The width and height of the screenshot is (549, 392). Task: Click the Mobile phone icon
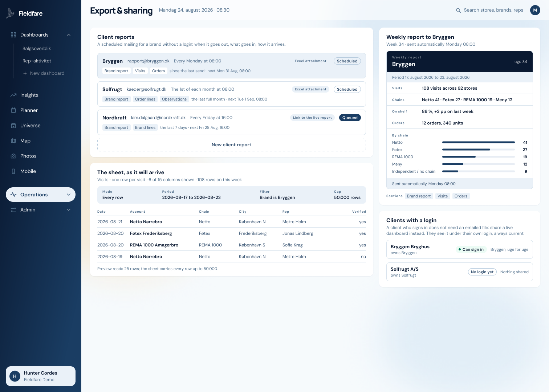click(13, 171)
